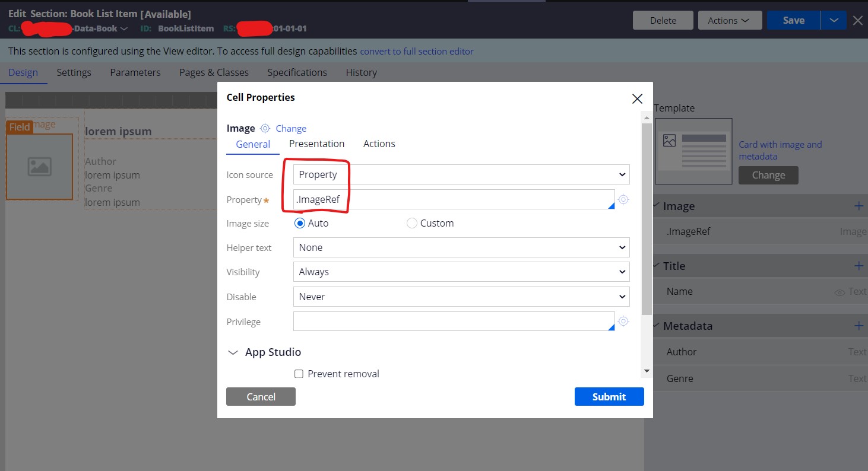
Task: Click the Privilege input field
Action: tap(454, 322)
